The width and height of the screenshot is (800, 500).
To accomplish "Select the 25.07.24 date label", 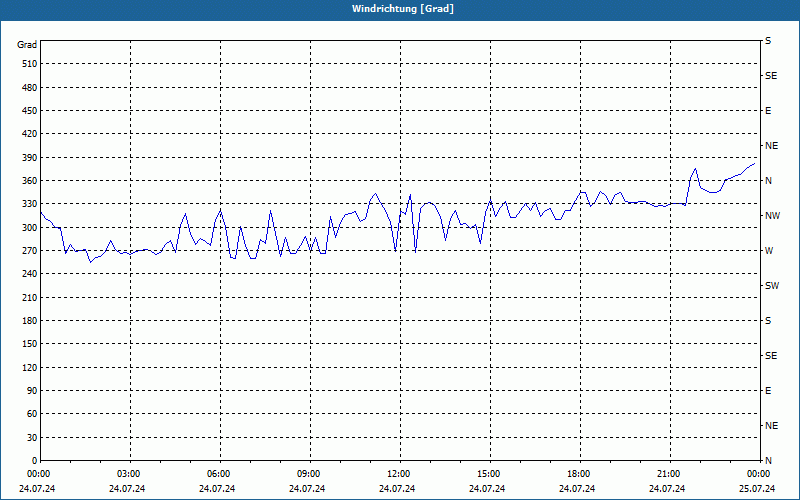I will [757, 489].
